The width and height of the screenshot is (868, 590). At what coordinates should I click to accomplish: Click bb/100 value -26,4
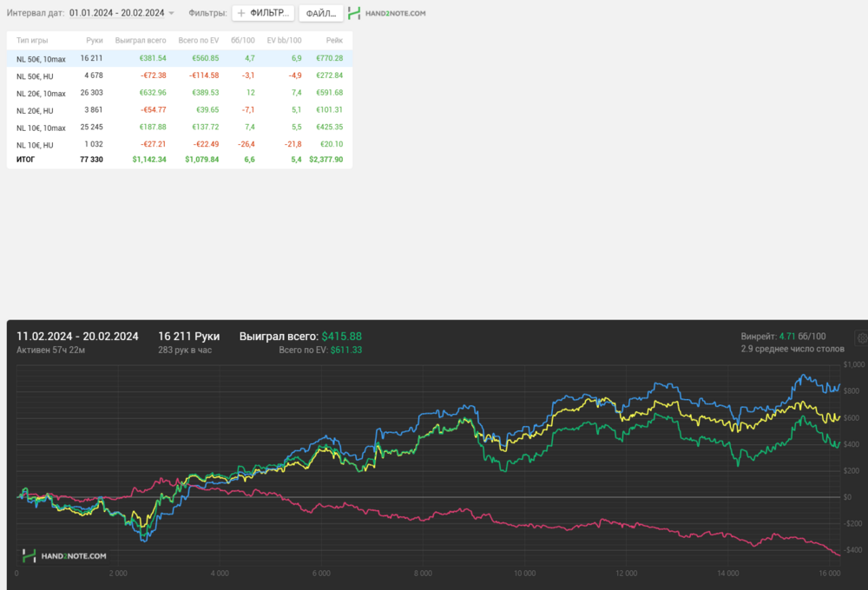(247, 144)
